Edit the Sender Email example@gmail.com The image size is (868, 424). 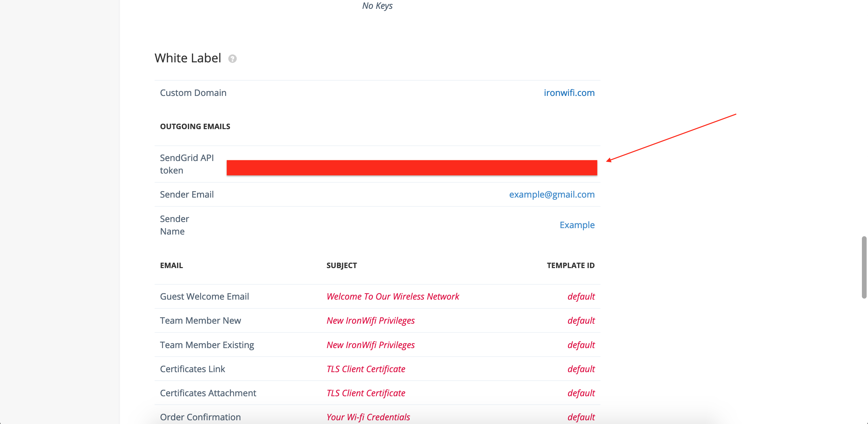pyautogui.click(x=552, y=194)
